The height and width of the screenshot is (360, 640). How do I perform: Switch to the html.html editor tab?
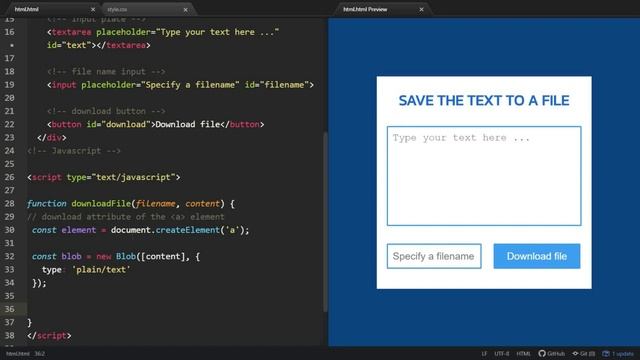coord(27,9)
